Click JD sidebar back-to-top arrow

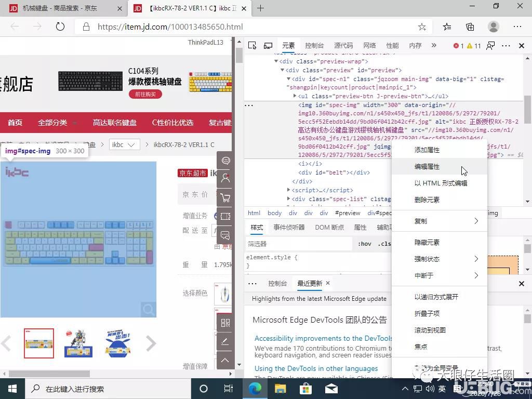[225, 361]
